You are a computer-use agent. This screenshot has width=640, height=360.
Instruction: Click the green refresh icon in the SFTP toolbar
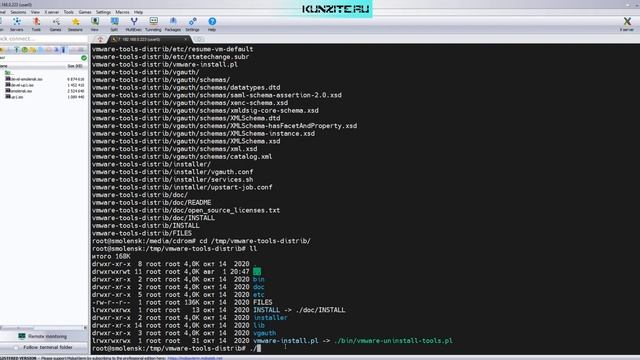[x=24, y=50]
